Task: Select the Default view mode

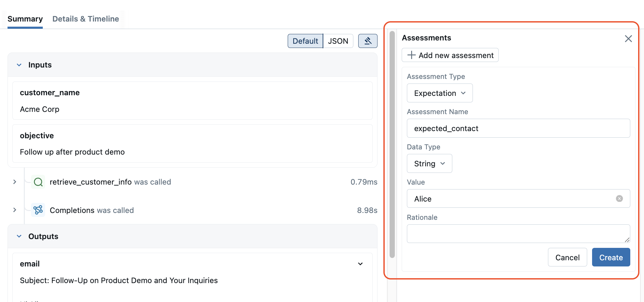Action: tap(305, 41)
